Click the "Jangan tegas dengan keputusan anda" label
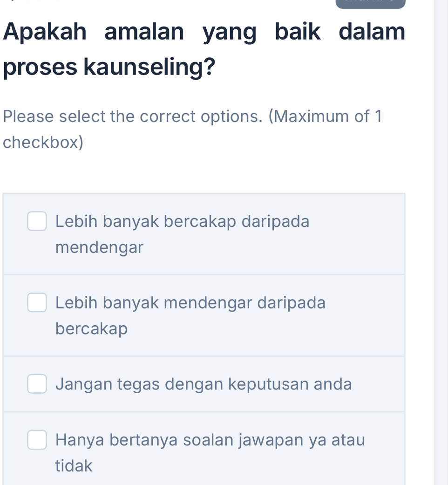Image resolution: width=448 pixels, height=485 pixels. coord(204,384)
